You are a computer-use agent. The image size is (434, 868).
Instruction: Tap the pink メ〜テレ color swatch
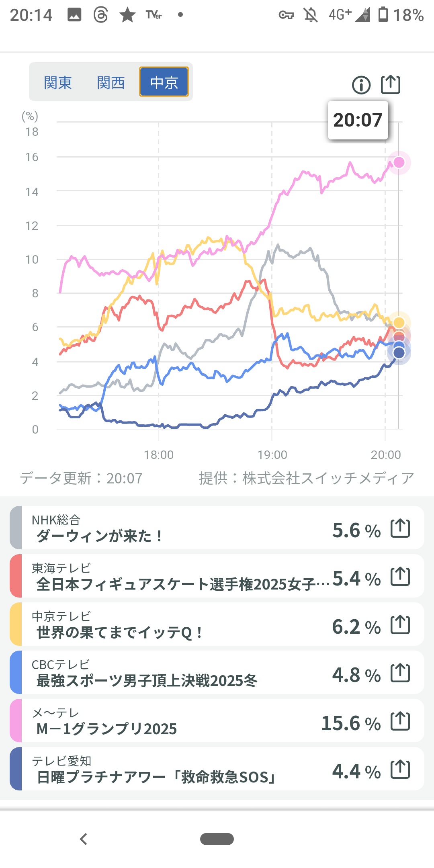coord(16,721)
